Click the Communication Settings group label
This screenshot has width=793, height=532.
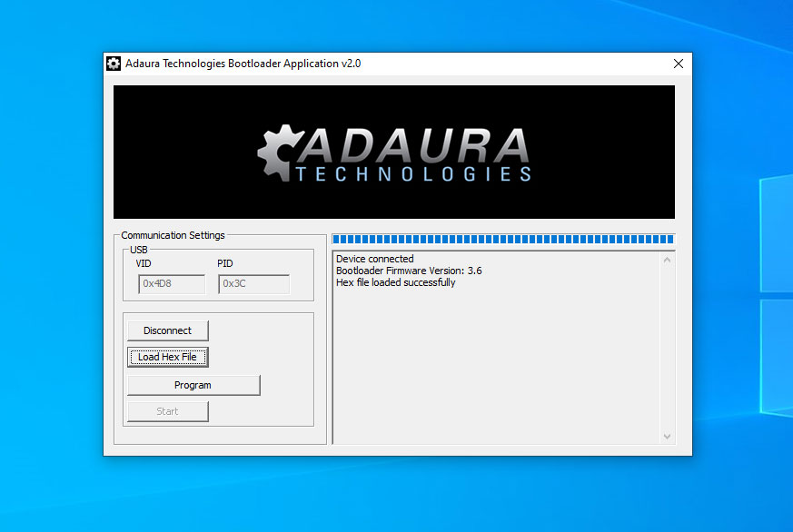click(173, 235)
